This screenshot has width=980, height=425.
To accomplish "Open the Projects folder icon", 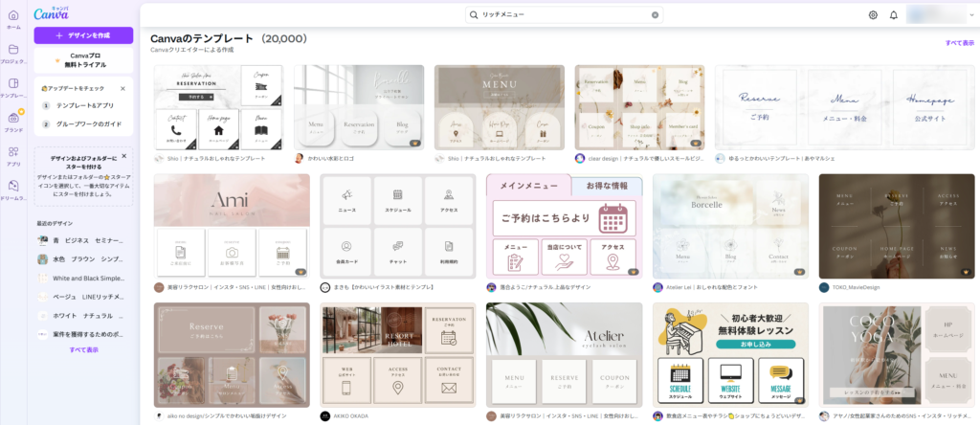I will tap(13, 52).
